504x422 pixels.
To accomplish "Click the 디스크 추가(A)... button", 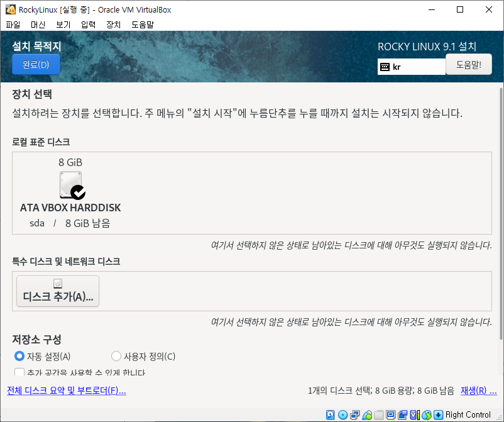I will 58,291.
